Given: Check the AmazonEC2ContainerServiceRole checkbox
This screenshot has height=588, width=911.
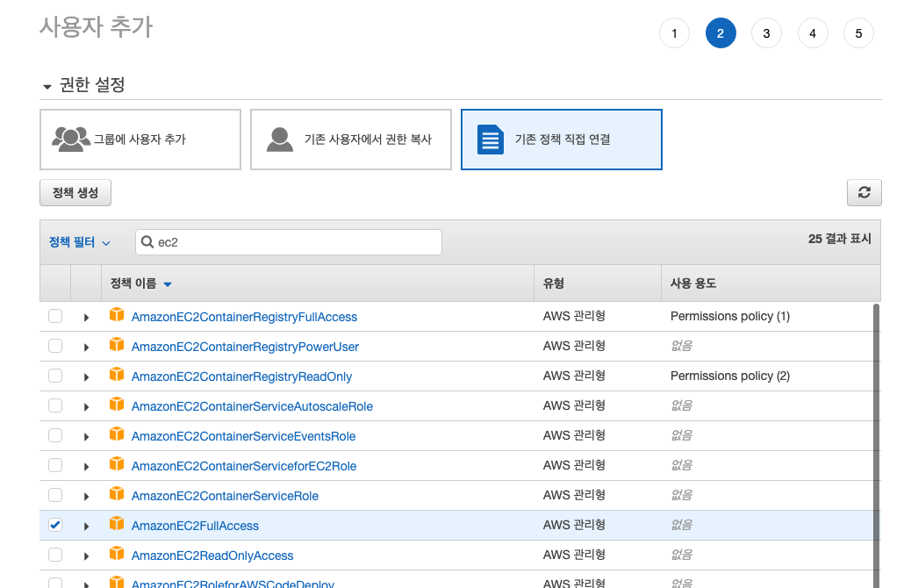Looking at the screenshot, I should pyautogui.click(x=55, y=495).
